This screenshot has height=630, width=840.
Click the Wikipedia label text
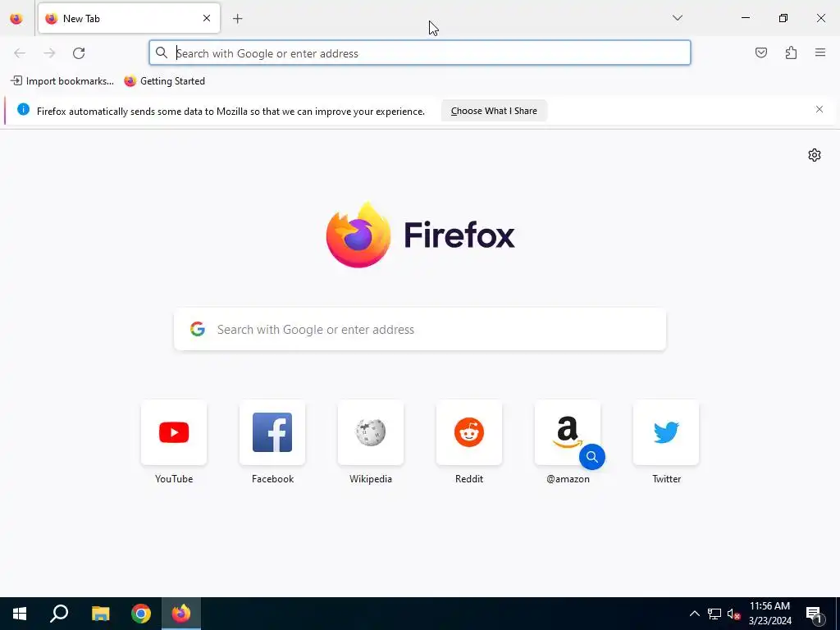(x=371, y=479)
